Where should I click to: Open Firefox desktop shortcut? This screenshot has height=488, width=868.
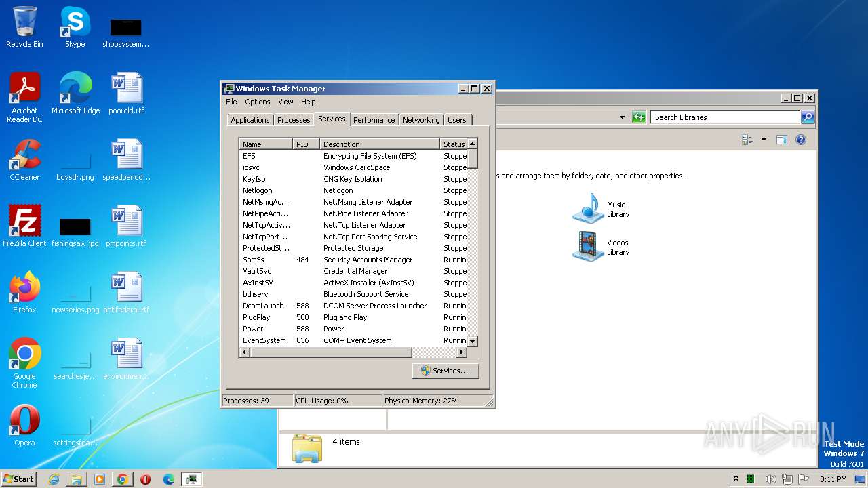pyautogui.click(x=24, y=293)
